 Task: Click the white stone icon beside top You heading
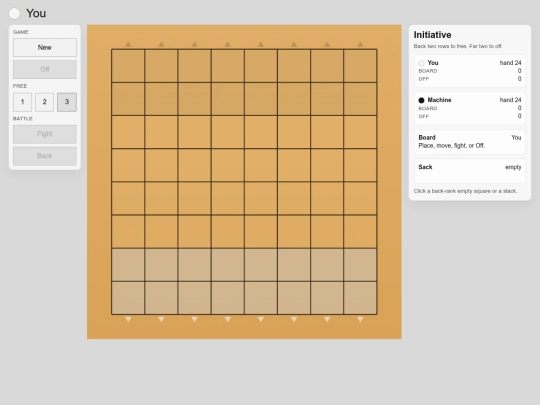14,13
